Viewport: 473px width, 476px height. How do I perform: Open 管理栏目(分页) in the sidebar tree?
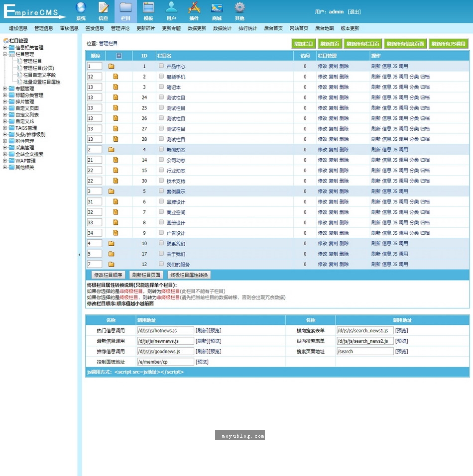point(38,68)
